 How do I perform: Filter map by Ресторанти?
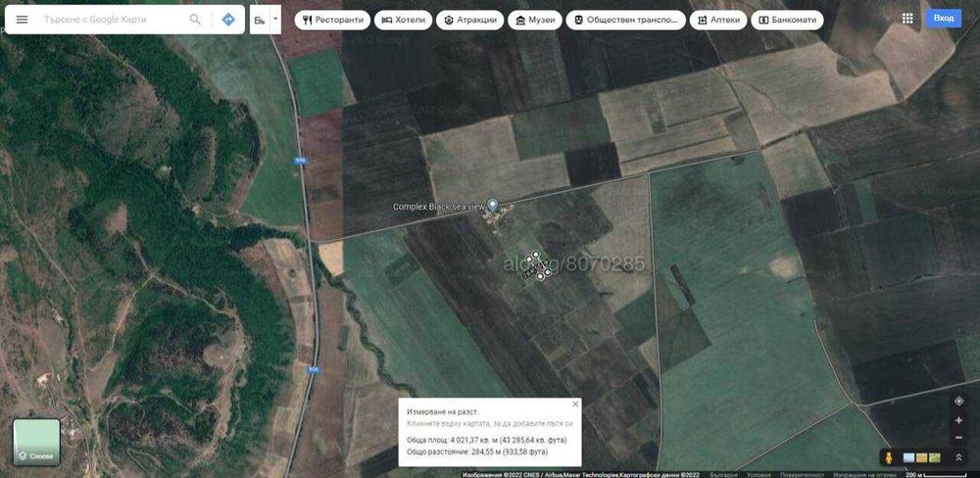click(x=332, y=20)
